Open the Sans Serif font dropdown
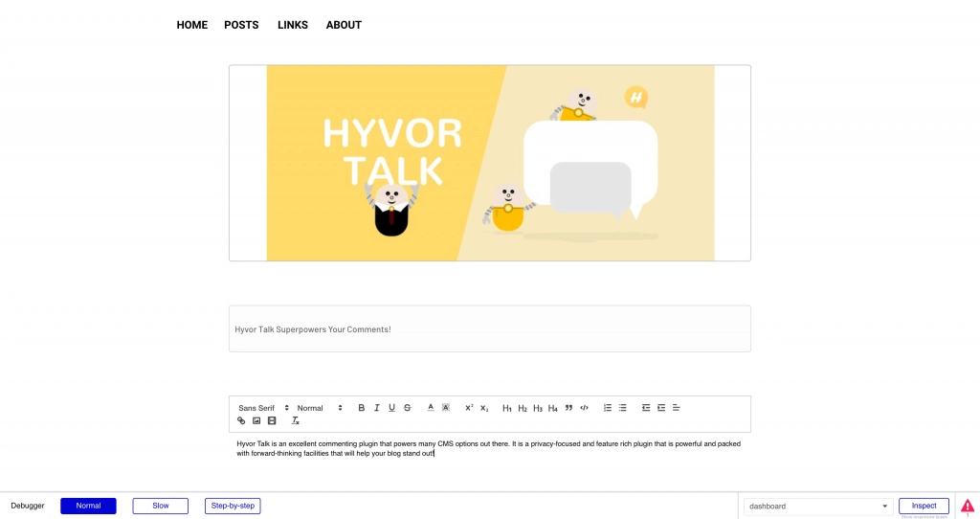The image size is (980, 519). point(263,408)
